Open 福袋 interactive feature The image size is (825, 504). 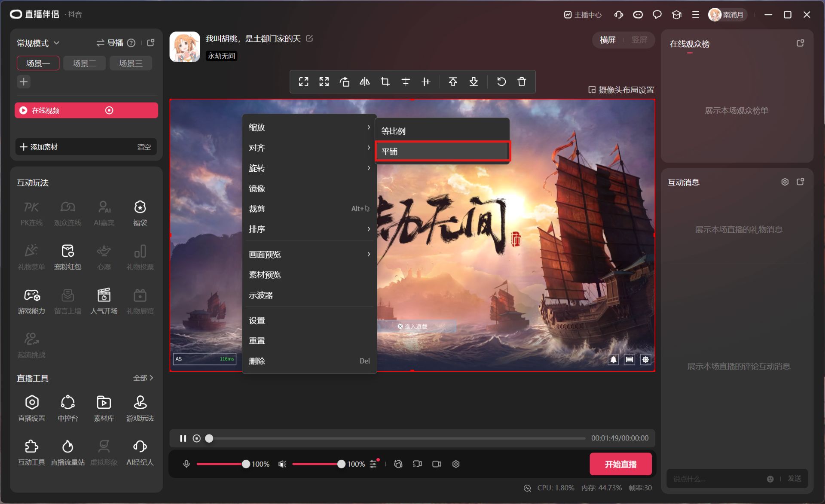[x=140, y=213]
